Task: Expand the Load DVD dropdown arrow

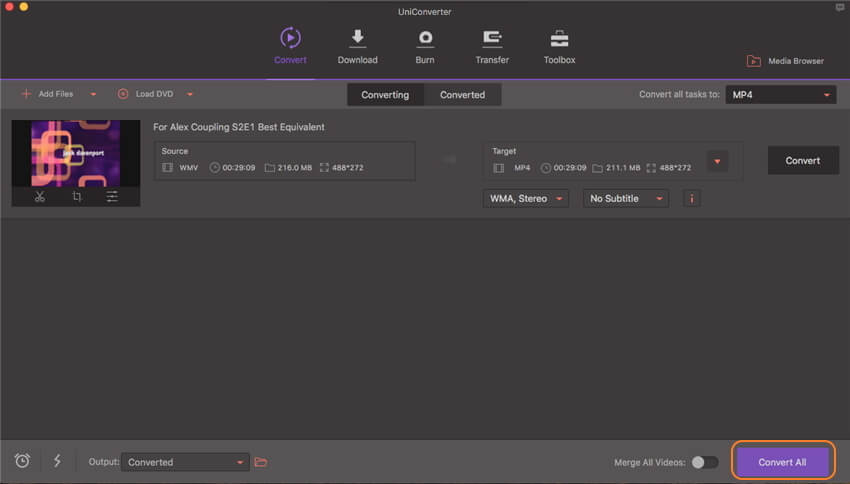Action: click(190, 94)
